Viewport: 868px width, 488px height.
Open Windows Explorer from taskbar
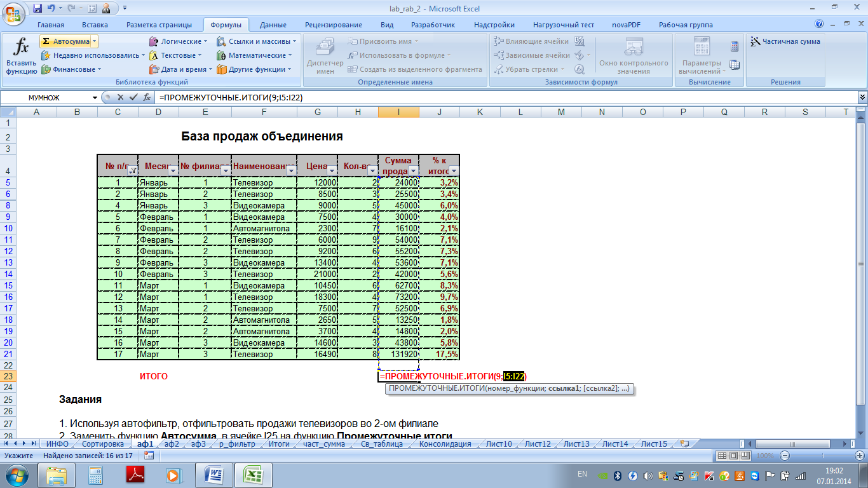[56, 475]
